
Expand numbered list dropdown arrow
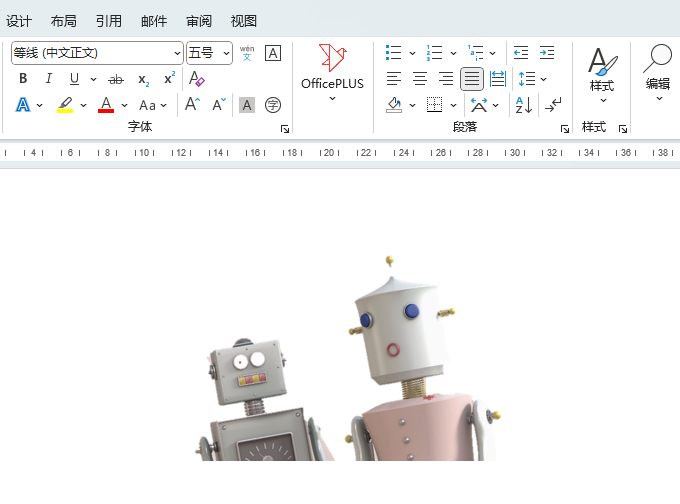click(x=453, y=53)
